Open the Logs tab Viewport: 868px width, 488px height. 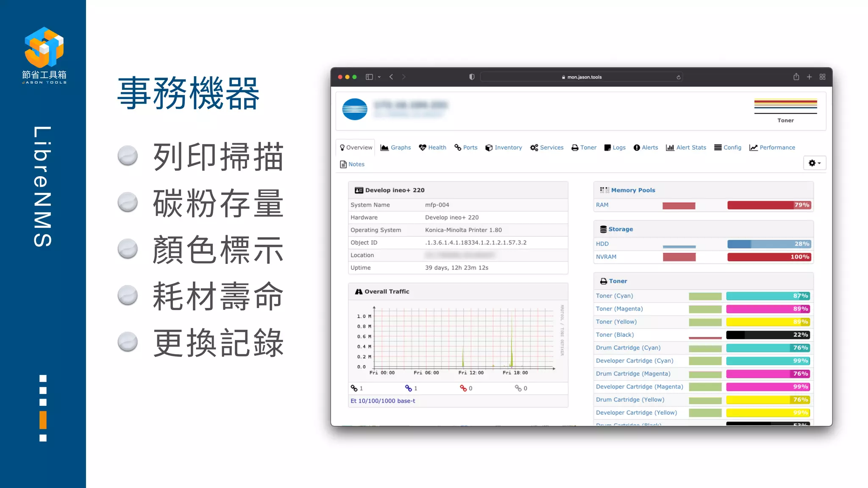(x=615, y=147)
